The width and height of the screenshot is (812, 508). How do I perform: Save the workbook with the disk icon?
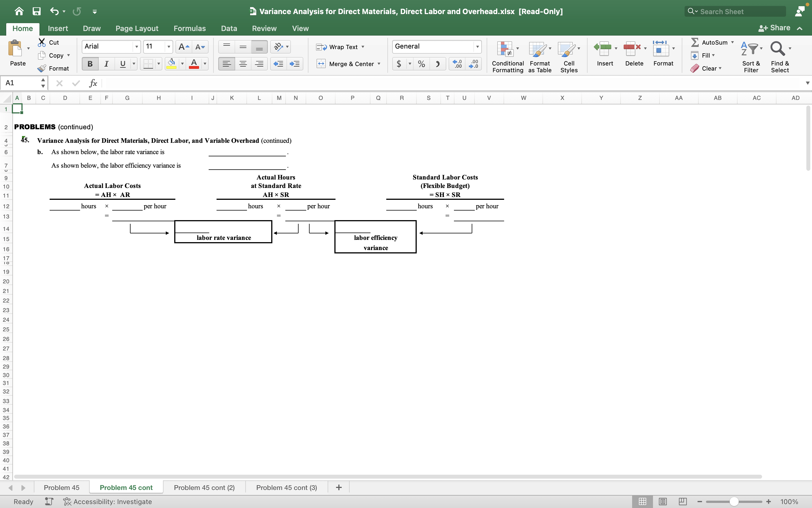click(x=37, y=11)
